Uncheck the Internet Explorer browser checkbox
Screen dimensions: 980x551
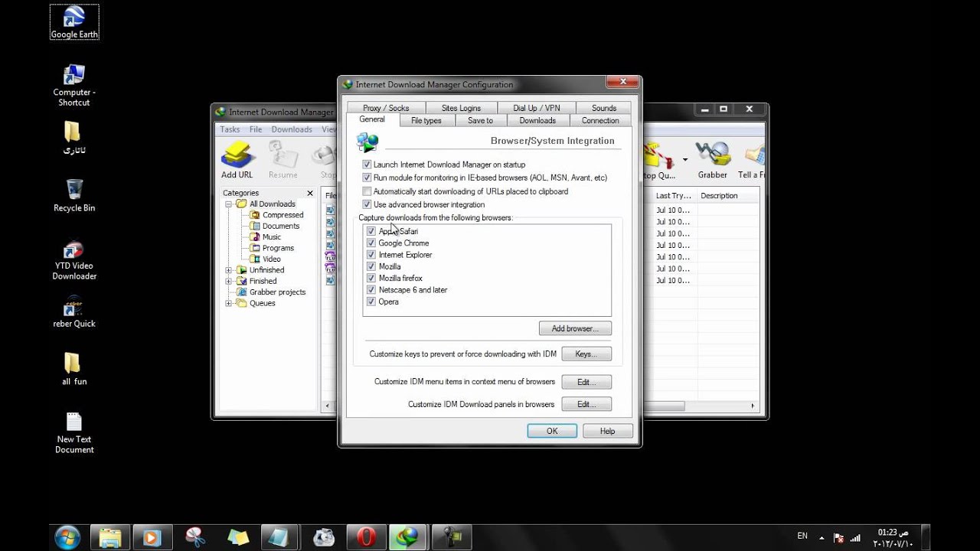click(x=371, y=255)
